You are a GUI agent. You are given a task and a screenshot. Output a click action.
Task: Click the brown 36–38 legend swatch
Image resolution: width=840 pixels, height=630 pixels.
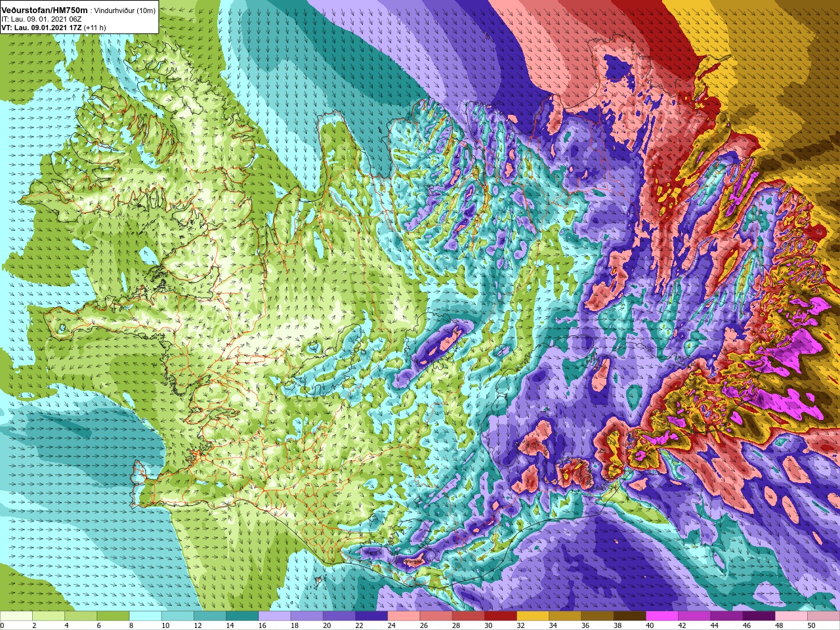[598, 615]
